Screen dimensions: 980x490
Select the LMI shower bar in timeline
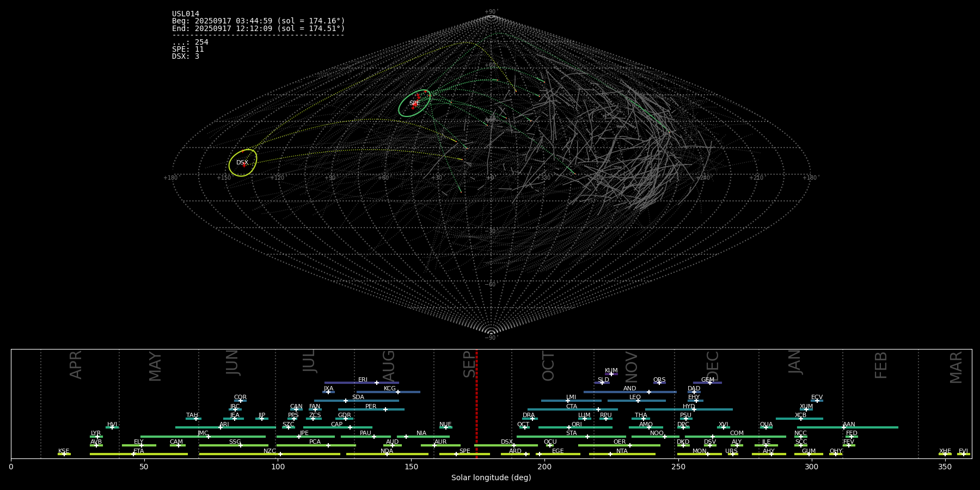pyautogui.click(x=571, y=401)
